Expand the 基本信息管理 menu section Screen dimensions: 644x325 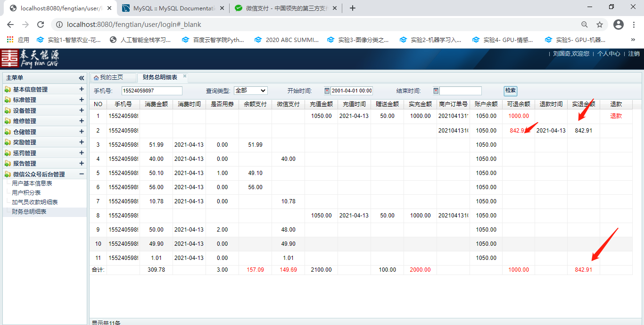(82, 89)
